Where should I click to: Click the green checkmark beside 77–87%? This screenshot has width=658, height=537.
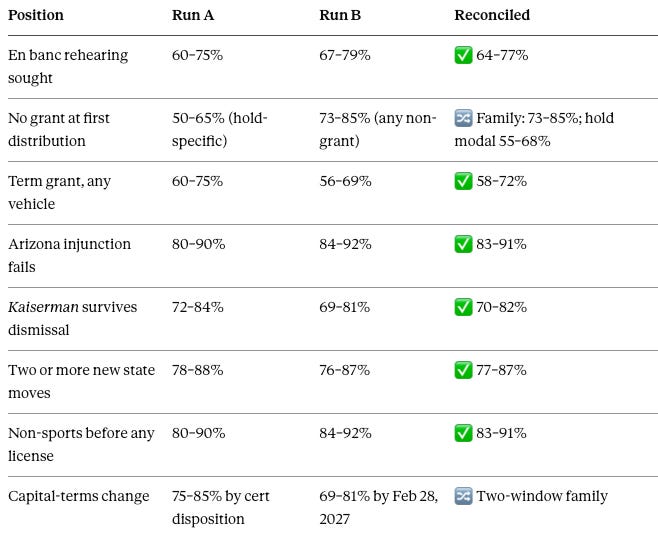point(463,370)
